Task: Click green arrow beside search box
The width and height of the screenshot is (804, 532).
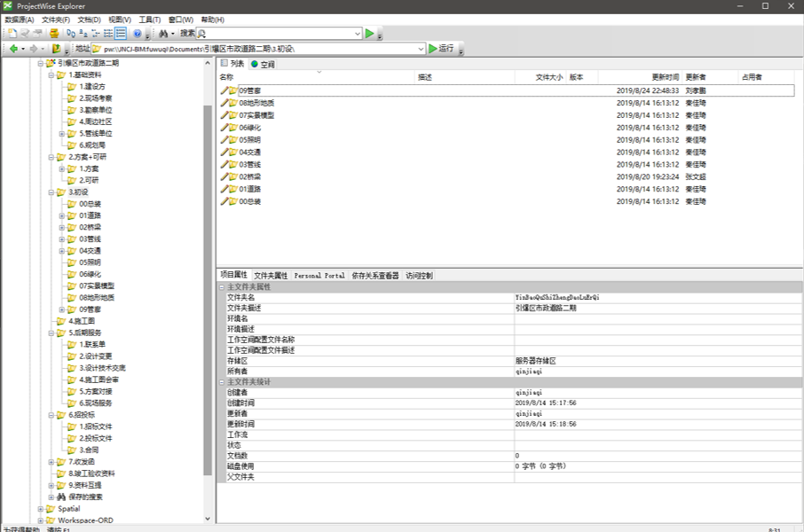Action: [370, 34]
